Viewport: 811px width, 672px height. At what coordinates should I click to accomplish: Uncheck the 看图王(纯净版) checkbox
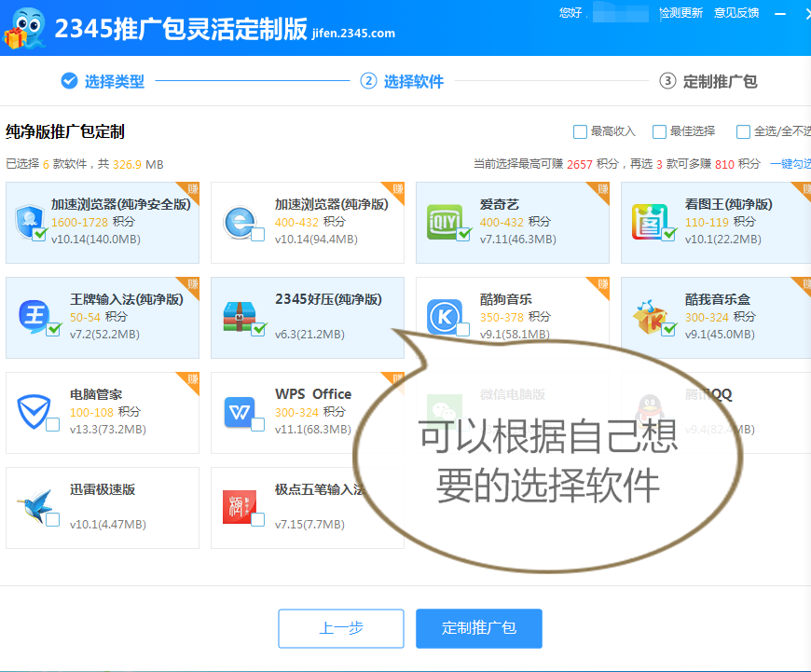(x=668, y=234)
